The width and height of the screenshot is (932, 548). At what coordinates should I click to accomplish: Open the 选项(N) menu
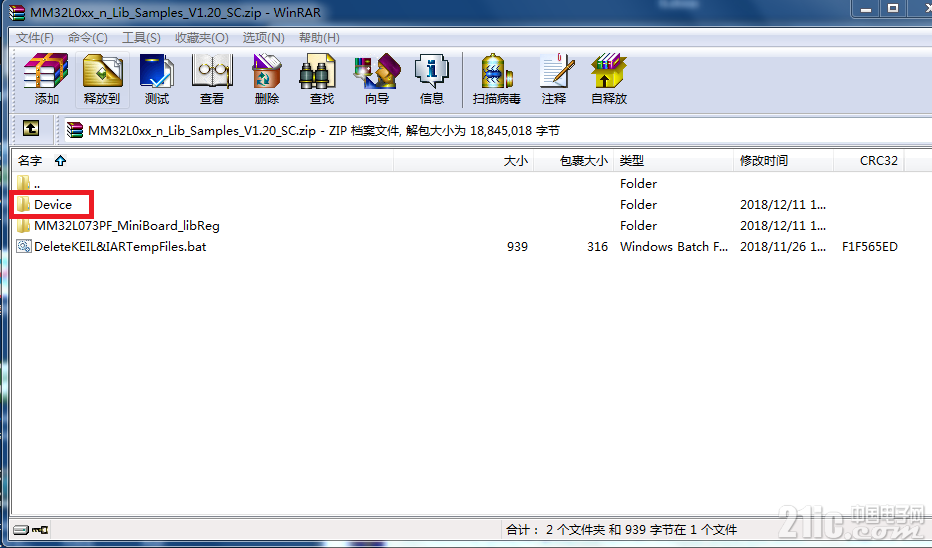(x=263, y=37)
